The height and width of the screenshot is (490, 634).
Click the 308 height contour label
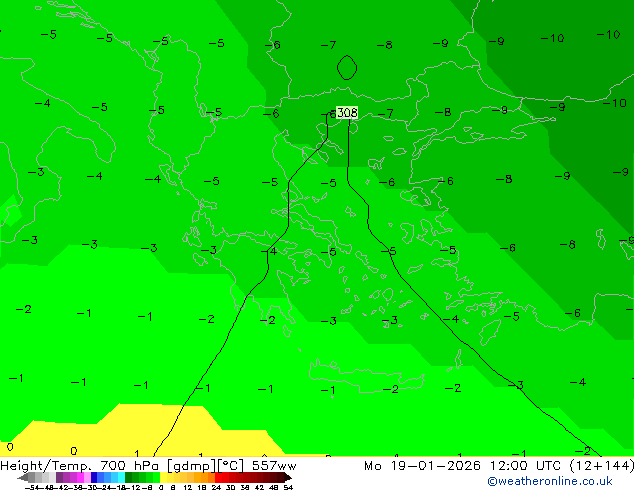point(347,112)
